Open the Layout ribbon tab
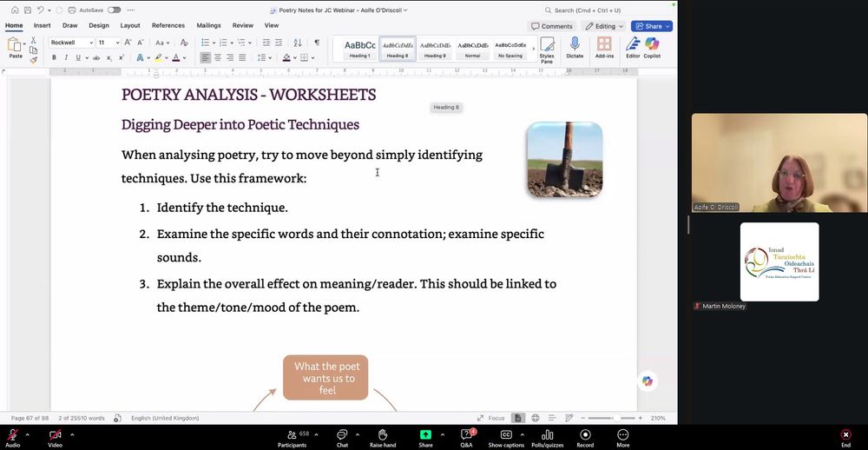Screen dimensions: 868x450 pyautogui.click(x=130, y=26)
